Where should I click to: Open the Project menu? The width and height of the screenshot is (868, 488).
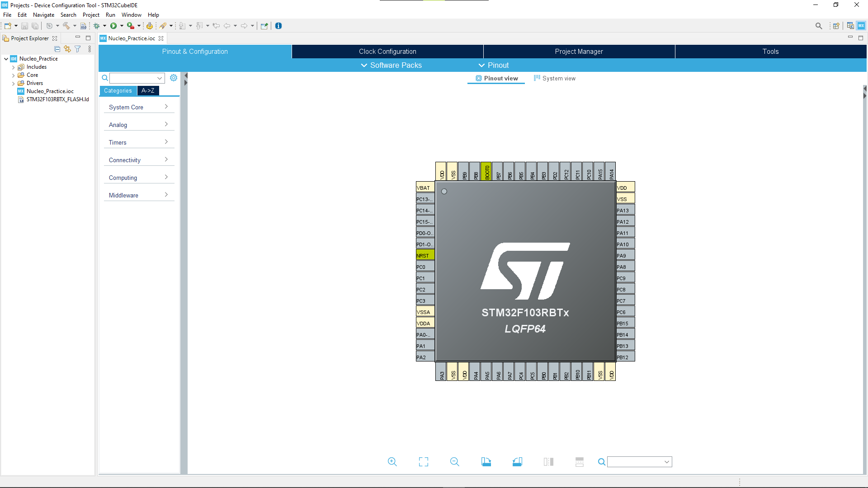click(91, 15)
